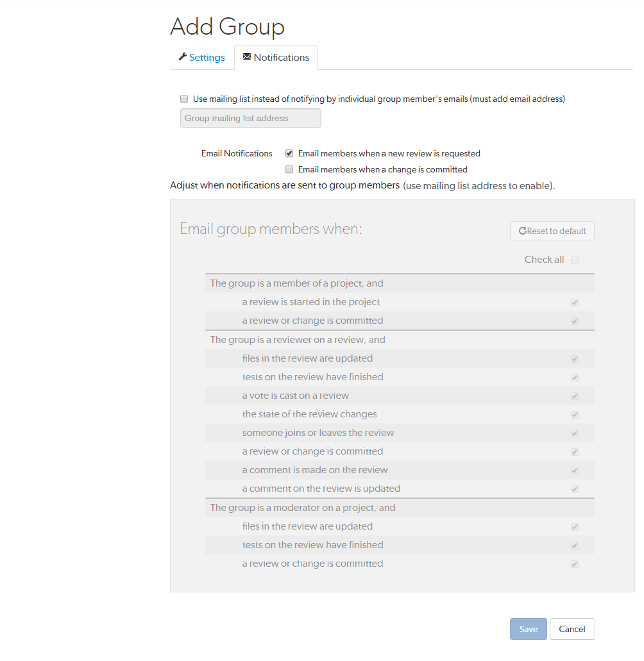The width and height of the screenshot is (644, 661).
Task: Switch to the Settings tab
Action: point(207,57)
